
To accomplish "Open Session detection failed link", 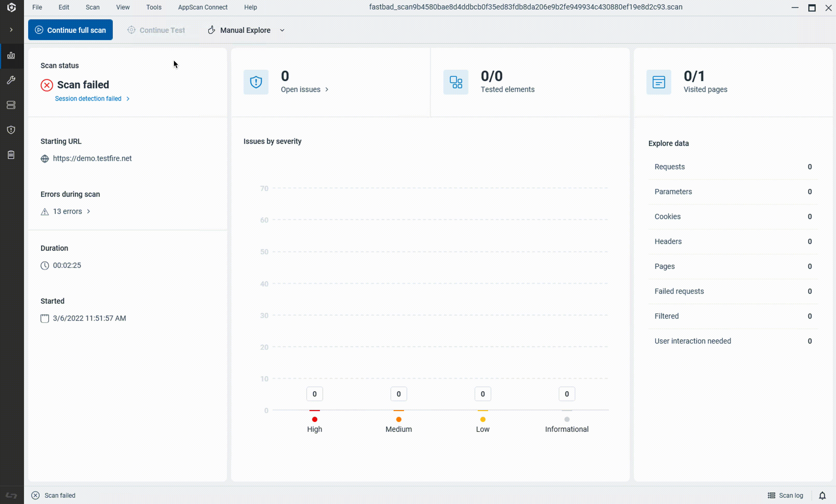I will click(x=88, y=99).
